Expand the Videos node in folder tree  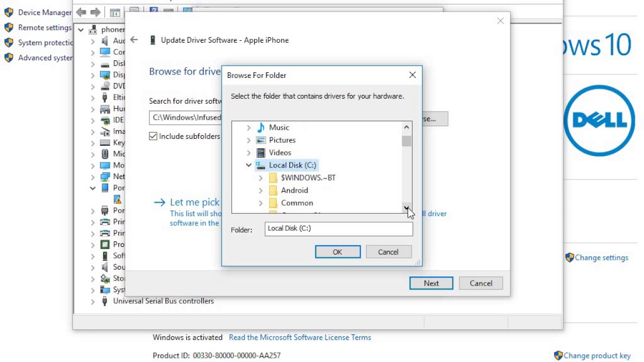(x=249, y=153)
